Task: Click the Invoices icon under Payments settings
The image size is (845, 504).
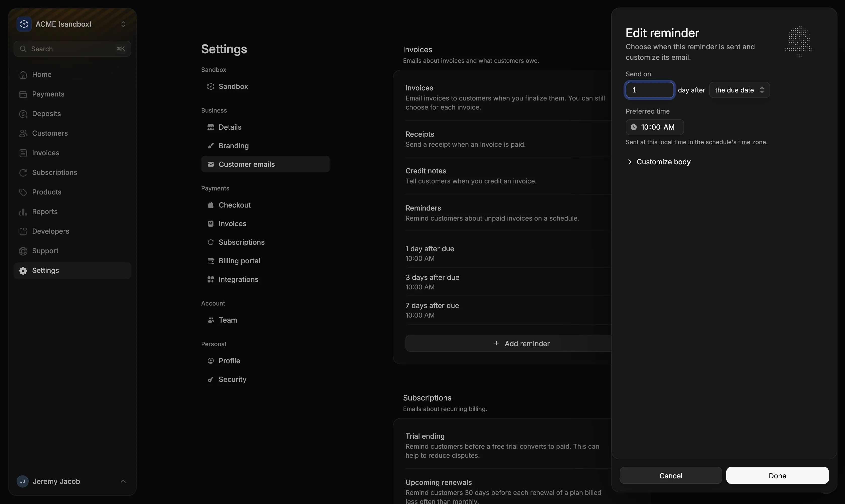Action: click(x=210, y=224)
